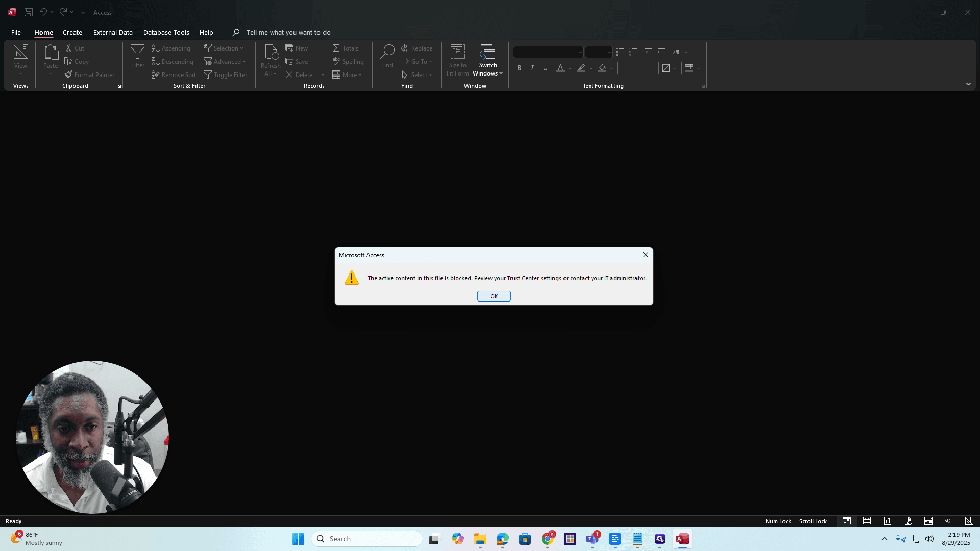The image size is (980, 551).
Task: Click the Save icon in Quick Access Toolbar
Action: click(29, 12)
